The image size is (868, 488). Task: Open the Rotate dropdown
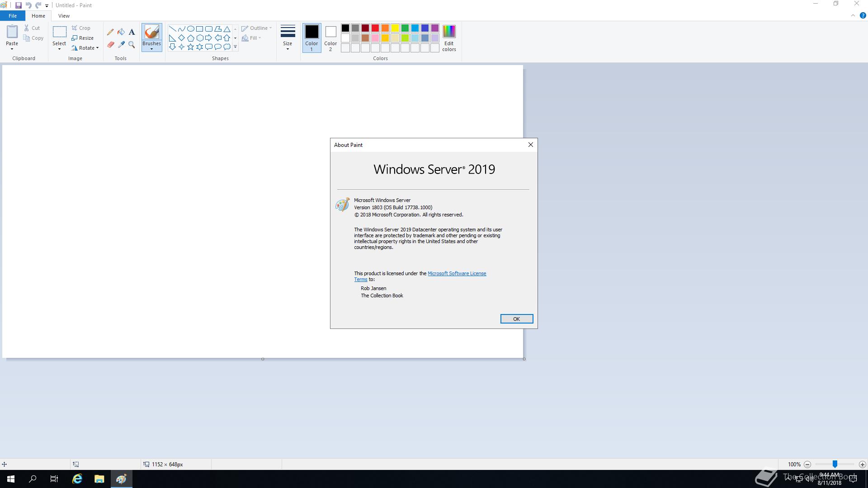(x=85, y=48)
